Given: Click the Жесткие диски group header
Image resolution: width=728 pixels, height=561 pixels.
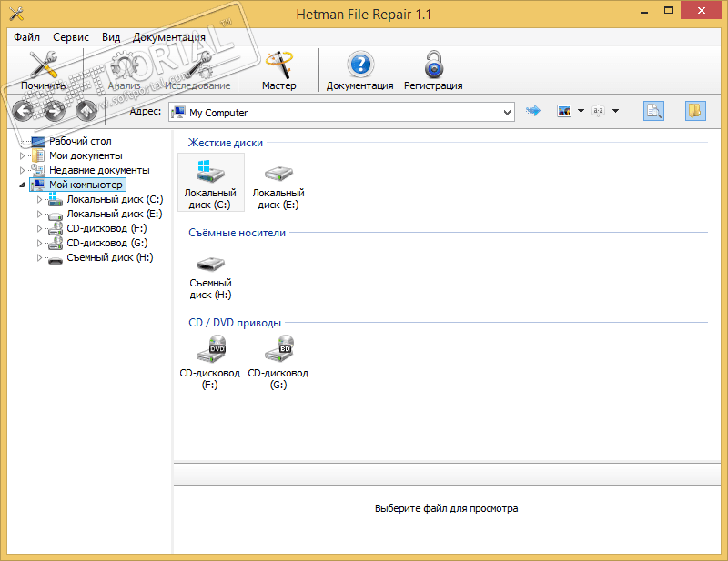Looking at the screenshot, I should (x=225, y=143).
